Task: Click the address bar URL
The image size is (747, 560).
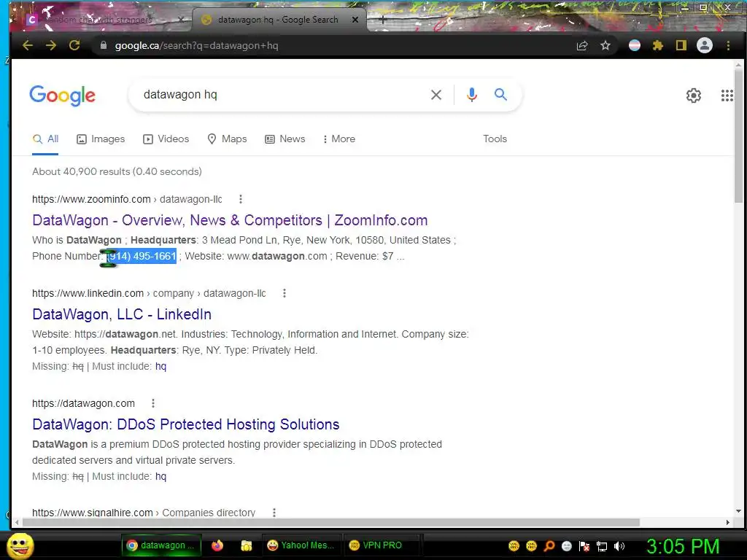Action: click(x=196, y=46)
